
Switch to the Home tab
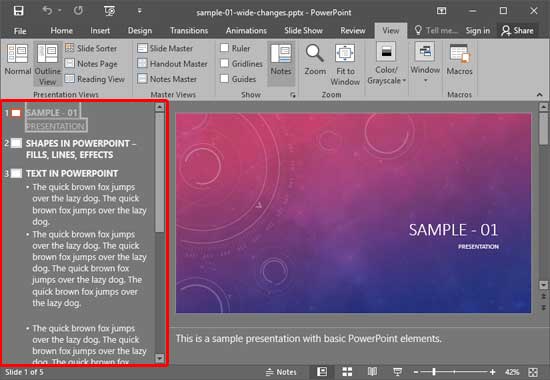61,31
